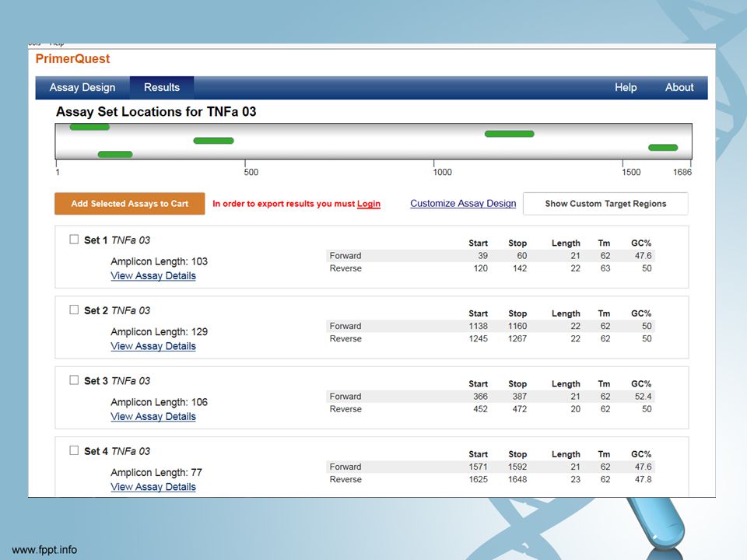Click 'Amplicon Length: 77' text
747x560 pixels.
click(156, 473)
